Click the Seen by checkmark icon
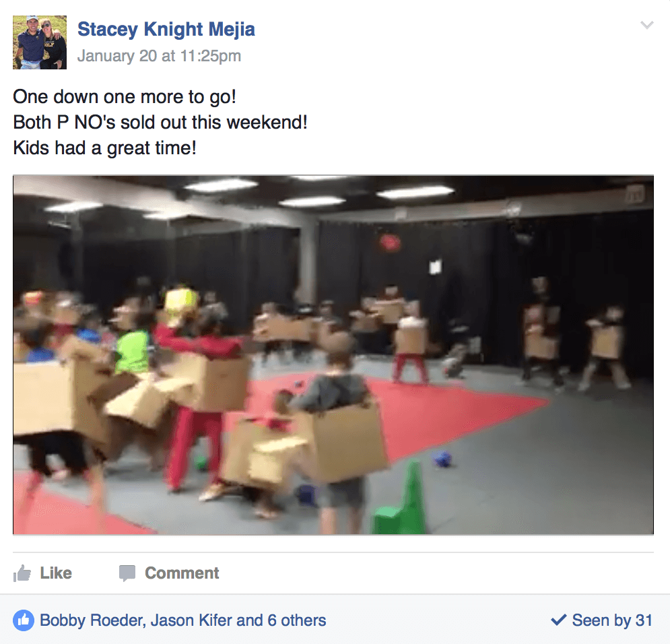This screenshot has width=670, height=644. [558, 620]
